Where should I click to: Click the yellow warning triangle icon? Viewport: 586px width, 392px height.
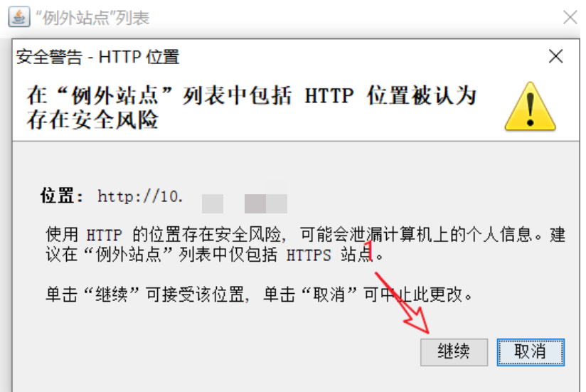530,107
